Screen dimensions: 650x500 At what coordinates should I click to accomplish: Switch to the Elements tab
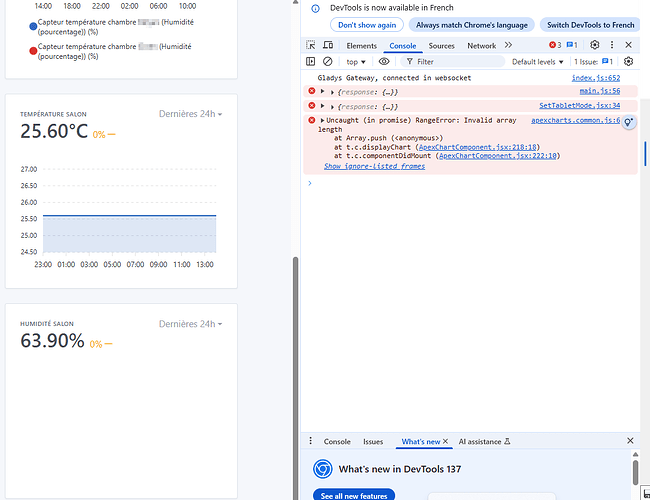(x=361, y=45)
